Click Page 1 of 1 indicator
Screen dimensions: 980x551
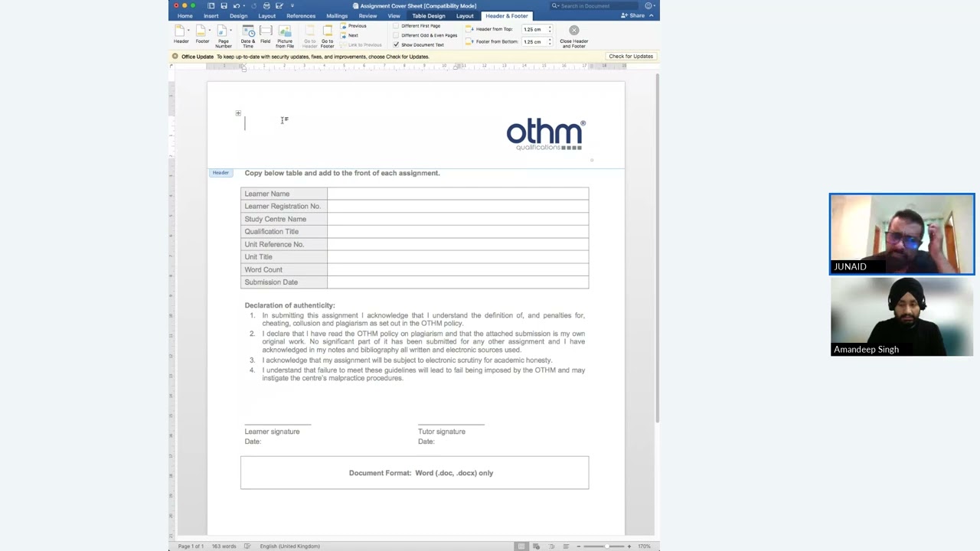pos(191,546)
